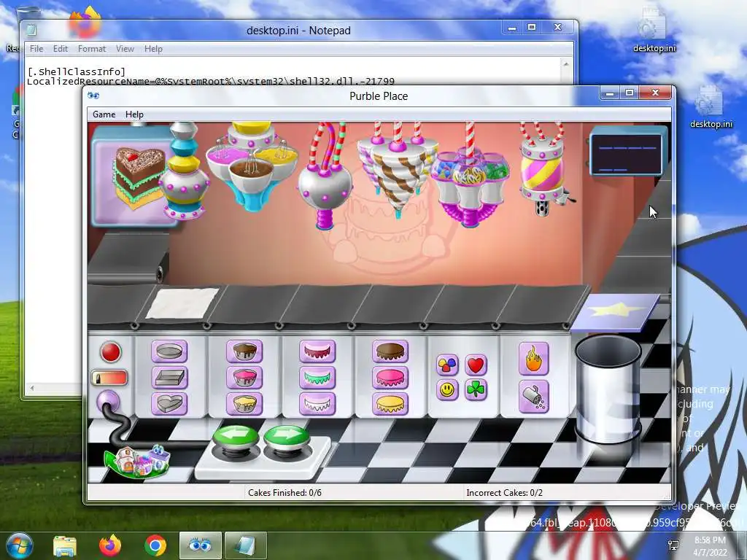Choose the yellow vanilla batter button
This screenshot has width=747, height=560.
tap(244, 404)
